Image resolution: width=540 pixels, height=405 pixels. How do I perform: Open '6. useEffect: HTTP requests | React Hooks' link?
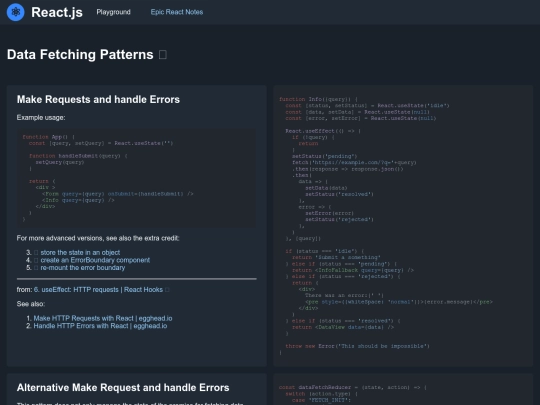pos(98,290)
